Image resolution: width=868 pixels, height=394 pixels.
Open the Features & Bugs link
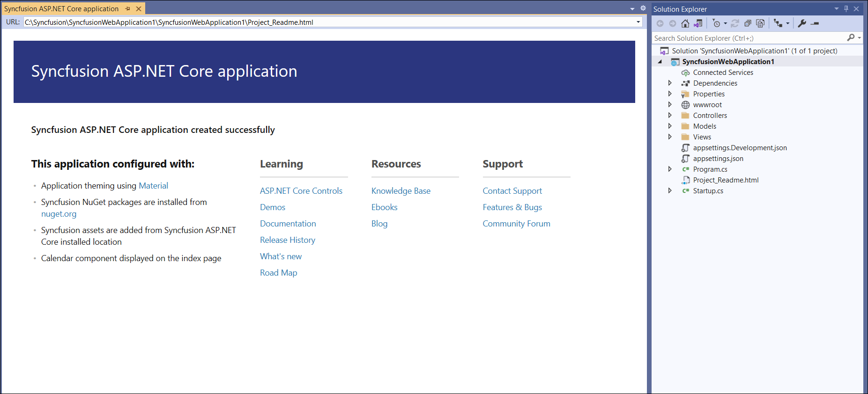pos(512,207)
